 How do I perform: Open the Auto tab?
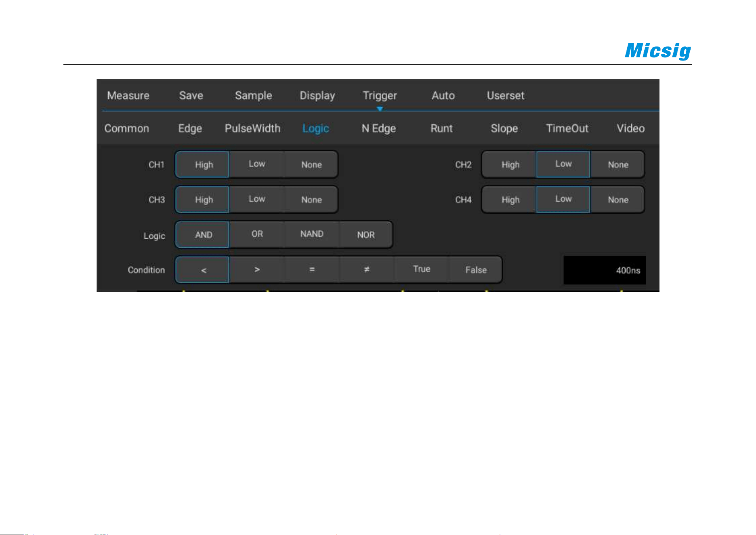[443, 95]
